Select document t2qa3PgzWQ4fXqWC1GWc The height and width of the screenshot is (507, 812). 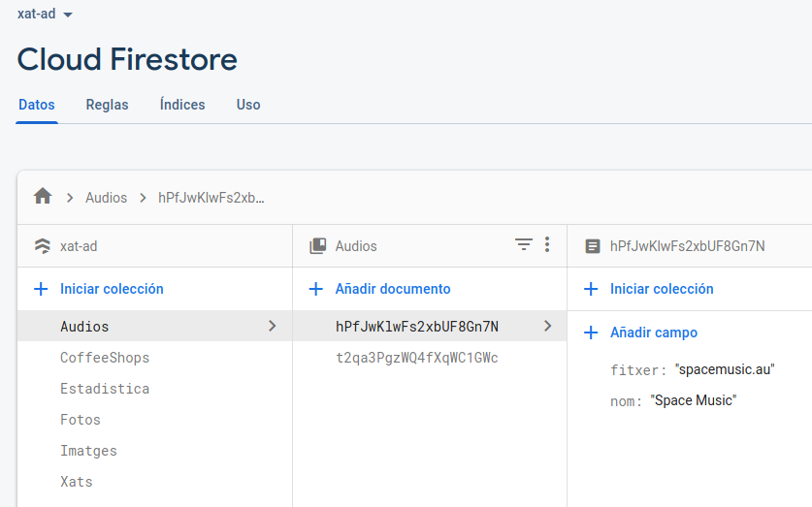click(x=416, y=358)
